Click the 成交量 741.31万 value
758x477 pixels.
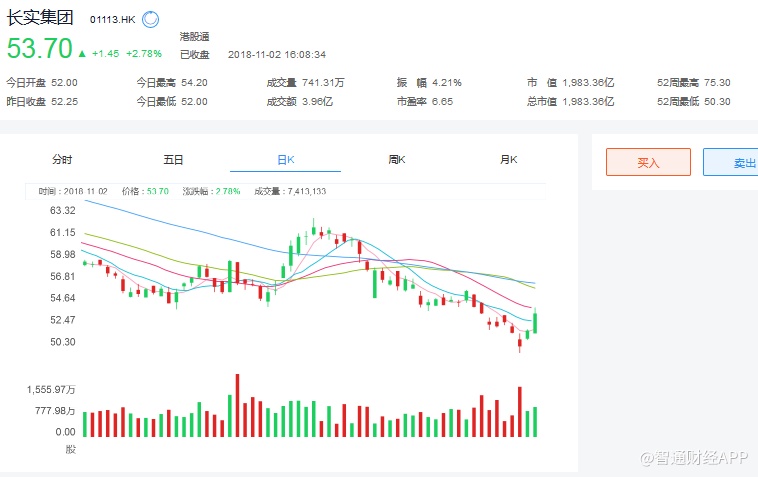(x=325, y=83)
